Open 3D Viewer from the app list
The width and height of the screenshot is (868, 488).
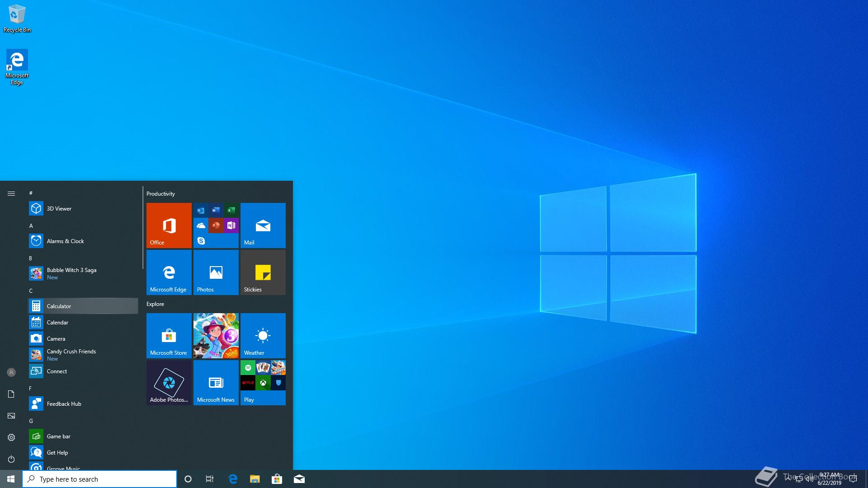point(83,208)
